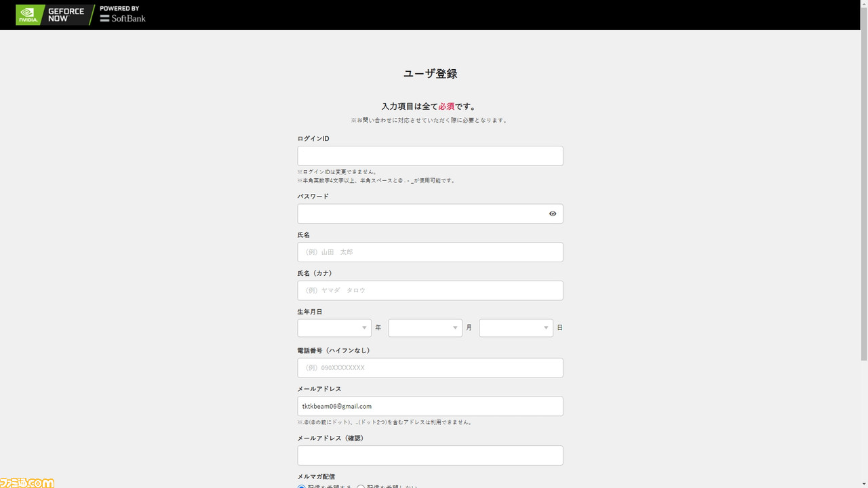This screenshot has width=868, height=488.
Task: Focus the 電話番号 phone number field
Action: tap(430, 368)
